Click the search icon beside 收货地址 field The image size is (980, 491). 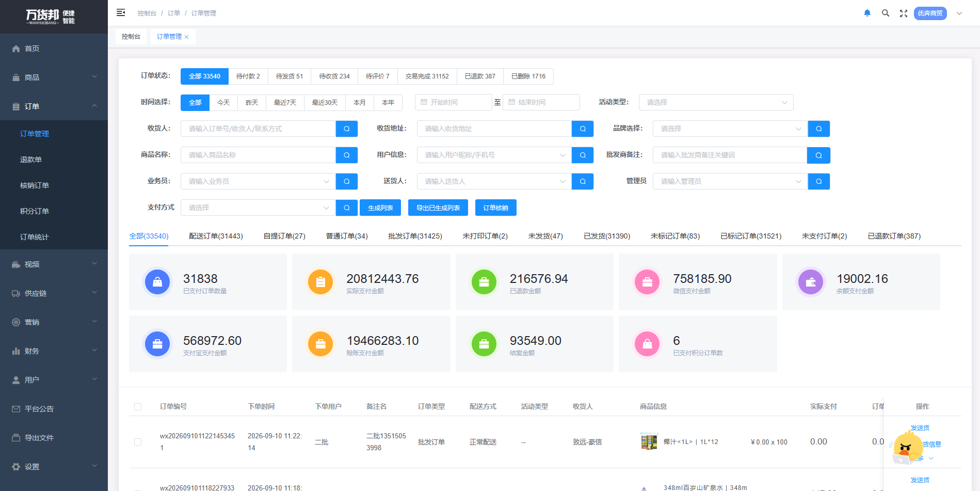583,129
